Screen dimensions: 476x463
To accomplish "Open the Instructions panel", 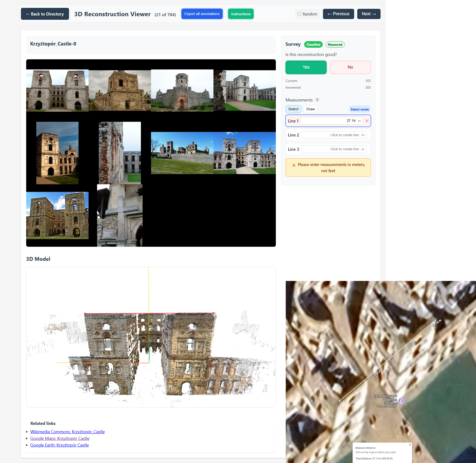I will tap(241, 14).
